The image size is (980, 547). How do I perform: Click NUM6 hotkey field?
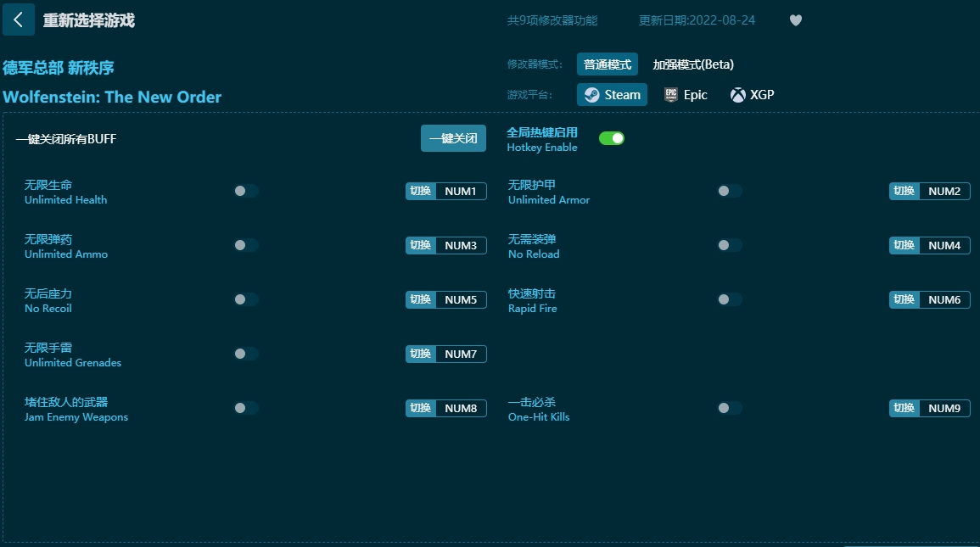coord(945,299)
